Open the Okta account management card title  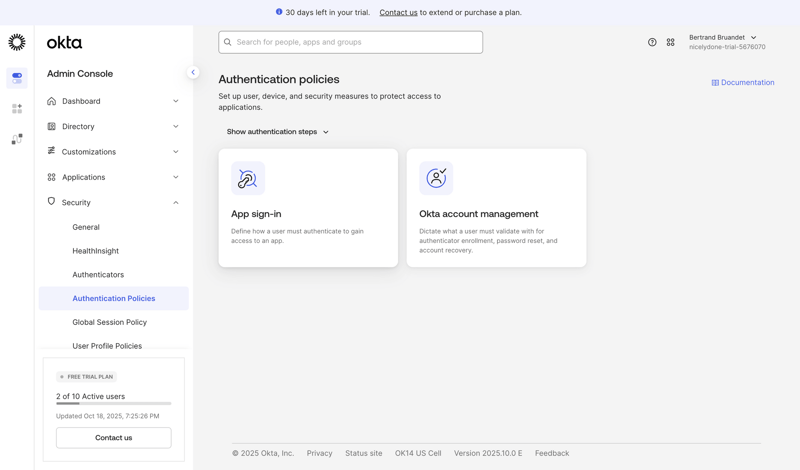coord(479,214)
